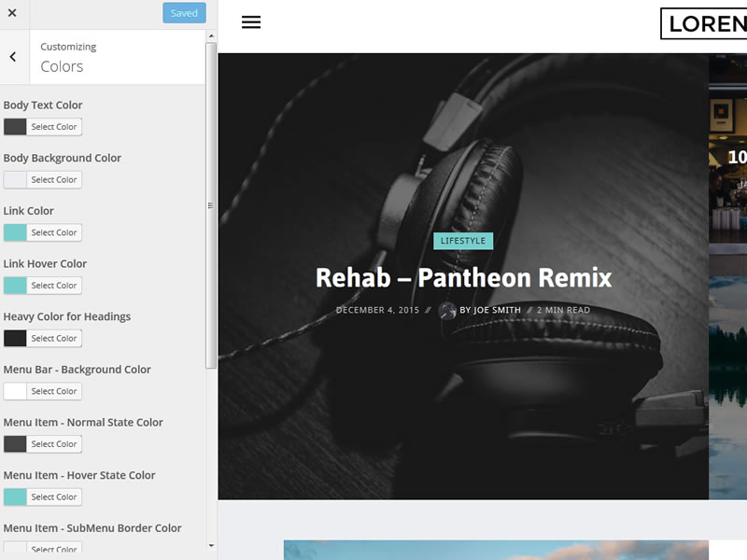Open the hamburger menu in site preview

[251, 22]
